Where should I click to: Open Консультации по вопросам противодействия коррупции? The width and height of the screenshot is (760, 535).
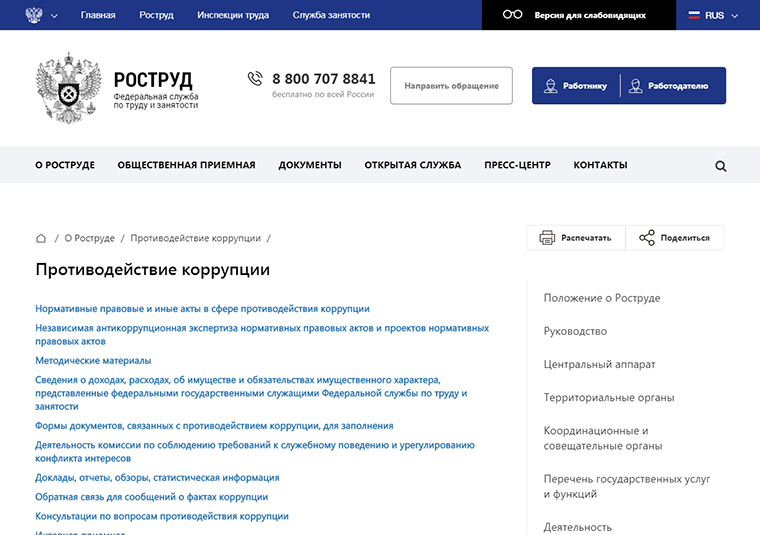[161, 517]
